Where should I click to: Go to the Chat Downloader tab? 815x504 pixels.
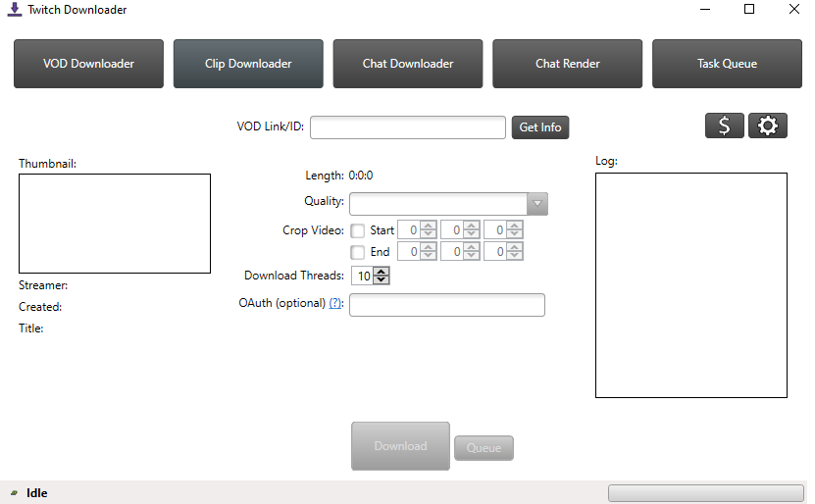pos(408,64)
